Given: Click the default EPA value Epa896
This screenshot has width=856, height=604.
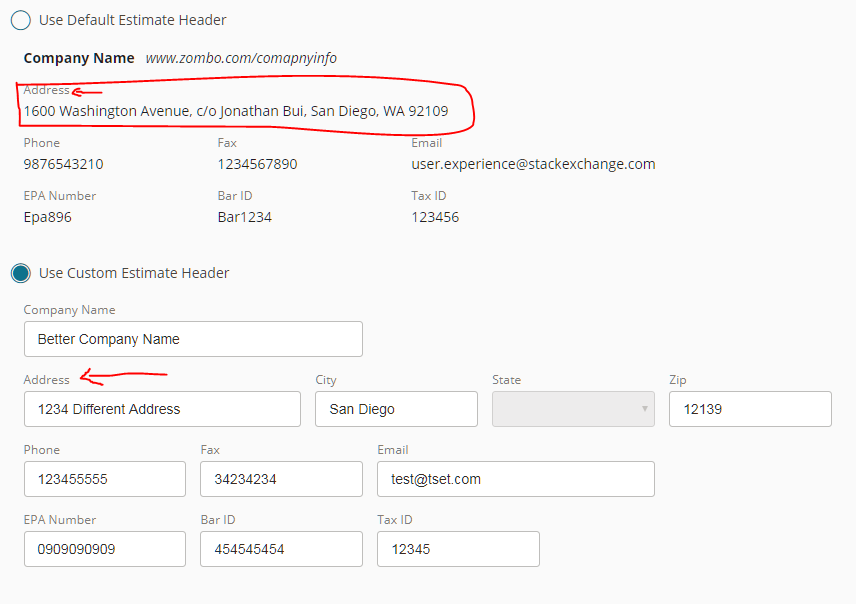Looking at the screenshot, I should click(x=48, y=217).
